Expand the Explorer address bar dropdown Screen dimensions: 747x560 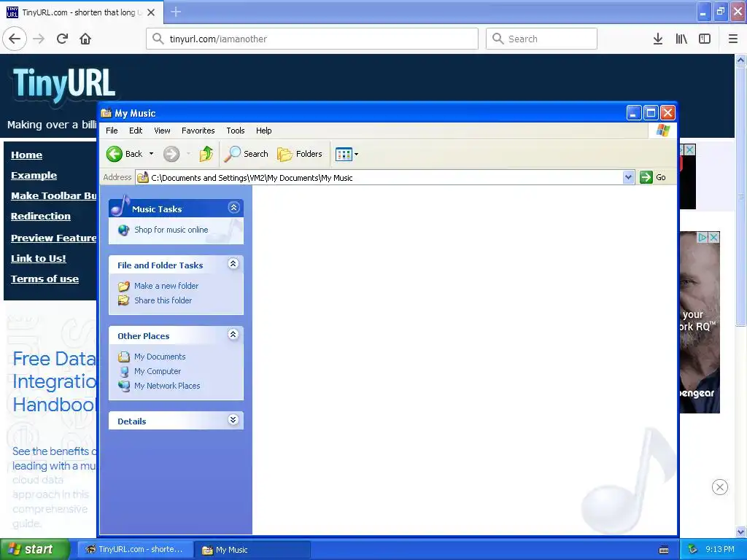[x=628, y=178]
